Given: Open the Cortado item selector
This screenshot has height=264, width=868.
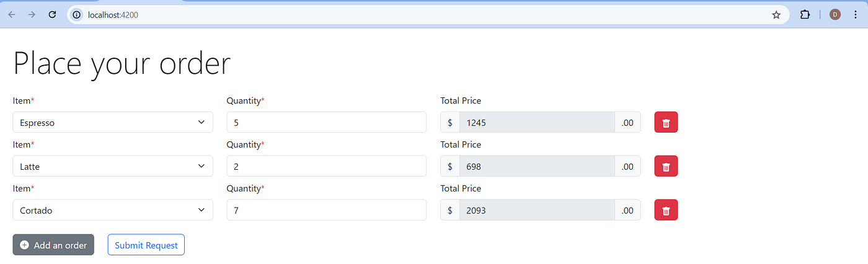Looking at the screenshot, I should pos(113,210).
